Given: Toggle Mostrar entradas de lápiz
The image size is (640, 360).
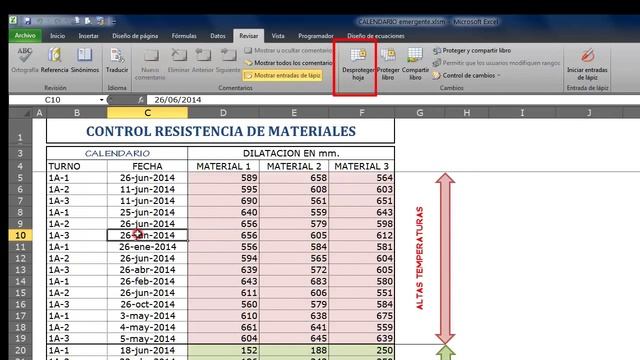Looking at the screenshot, I should [282, 76].
